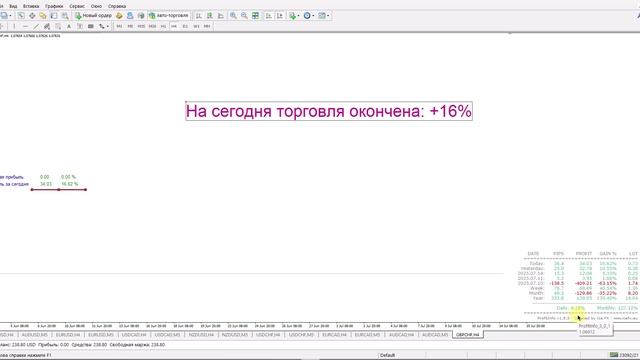The width and height of the screenshot is (640, 360).
Task: Open the chart templates icon
Action: point(322,16)
